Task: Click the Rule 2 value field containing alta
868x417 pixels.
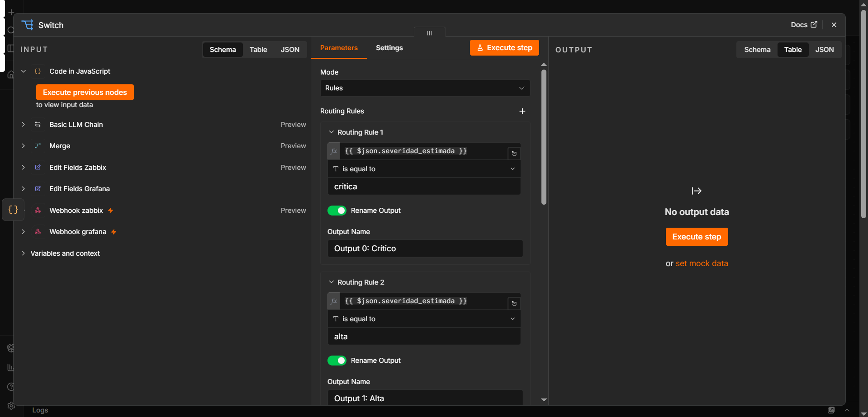Action: pos(424,337)
